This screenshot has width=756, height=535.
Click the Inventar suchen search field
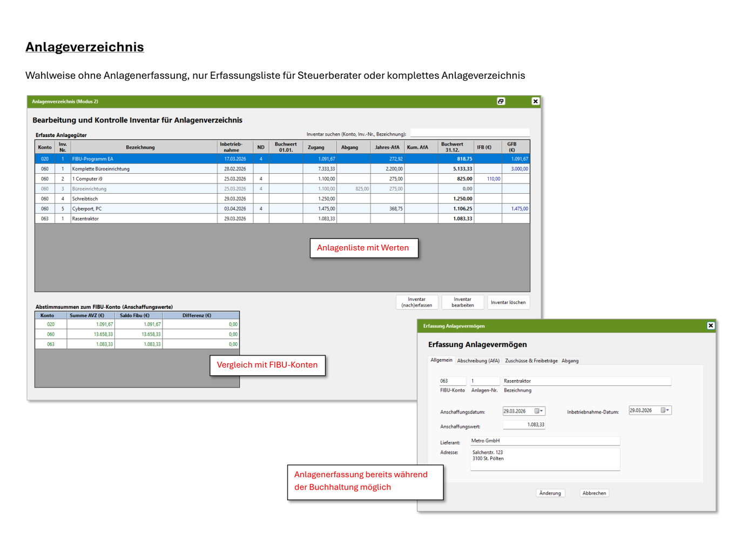470,133
